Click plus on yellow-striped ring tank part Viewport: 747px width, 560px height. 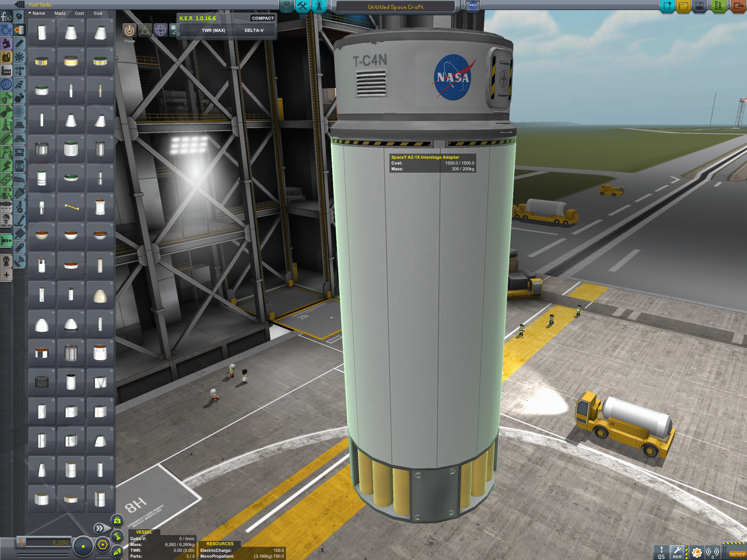click(53, 50)
